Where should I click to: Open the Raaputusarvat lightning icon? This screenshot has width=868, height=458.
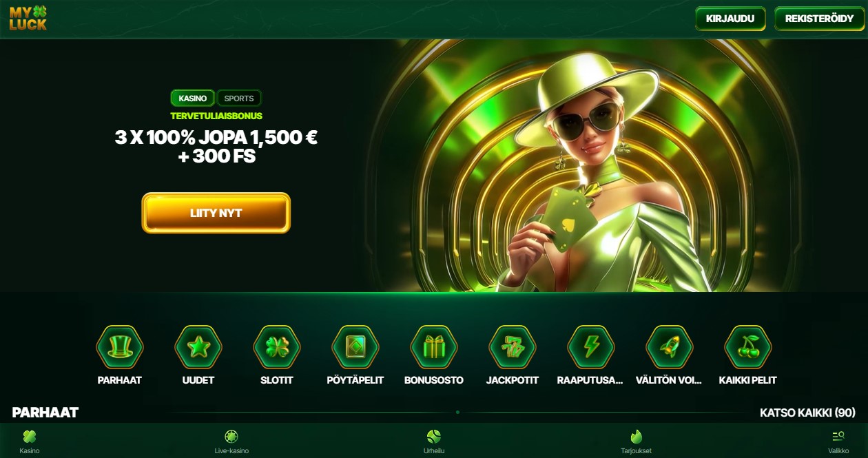(x=591, y=347)
